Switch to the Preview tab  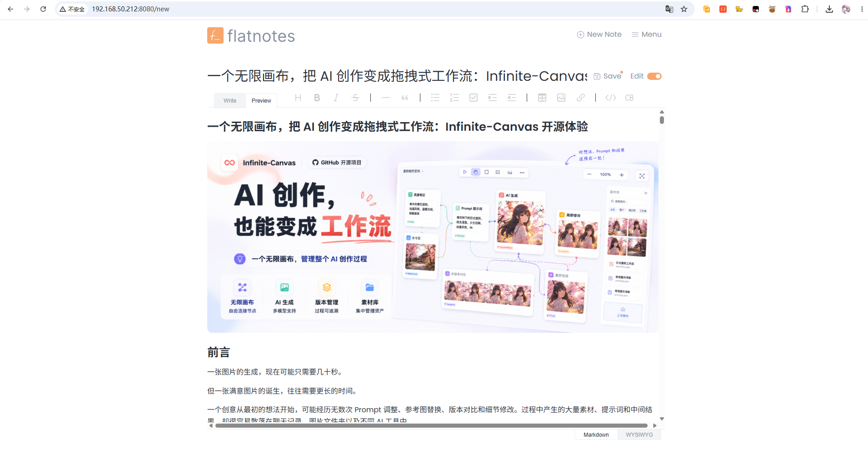(261, 101)
